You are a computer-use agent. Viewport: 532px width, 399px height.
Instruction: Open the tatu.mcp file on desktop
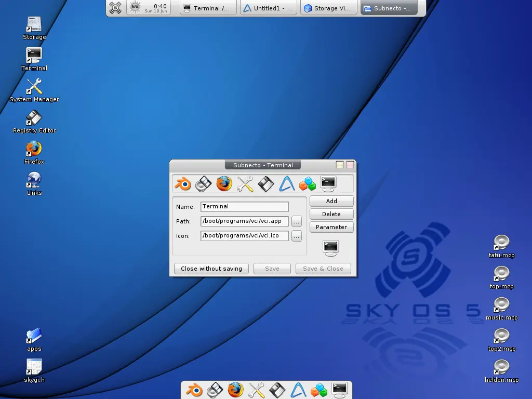501,247
